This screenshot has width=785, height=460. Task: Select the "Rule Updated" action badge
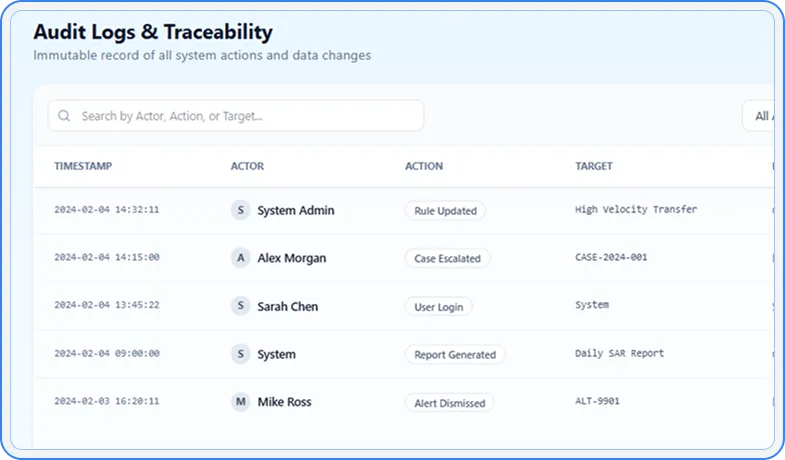pyautogui.click(x=445, y=211)
